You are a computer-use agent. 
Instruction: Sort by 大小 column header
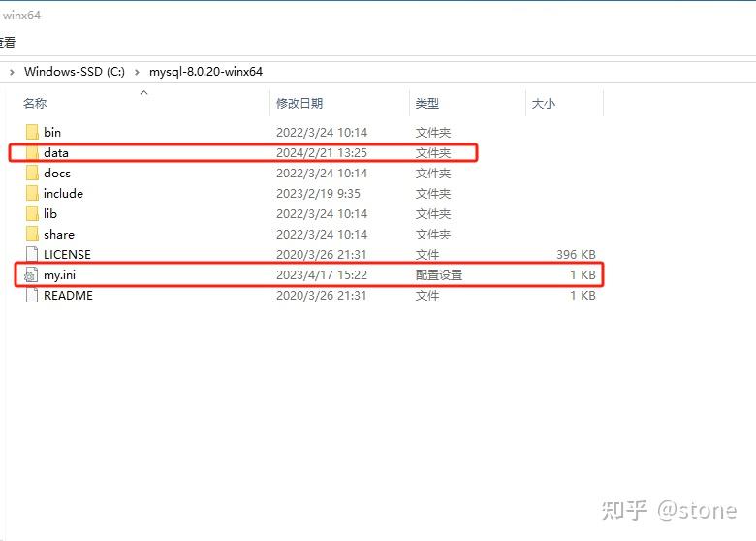coord(544,103)
